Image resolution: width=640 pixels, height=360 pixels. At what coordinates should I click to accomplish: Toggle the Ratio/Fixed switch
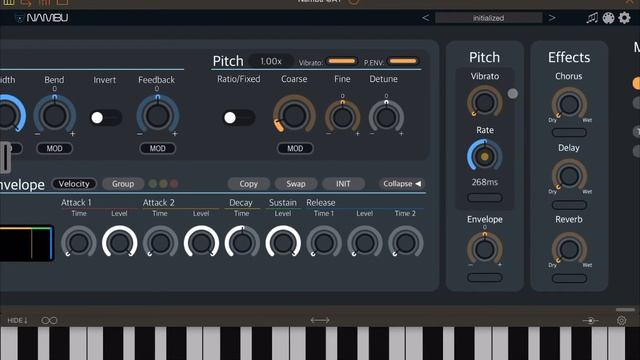[239, 118]
